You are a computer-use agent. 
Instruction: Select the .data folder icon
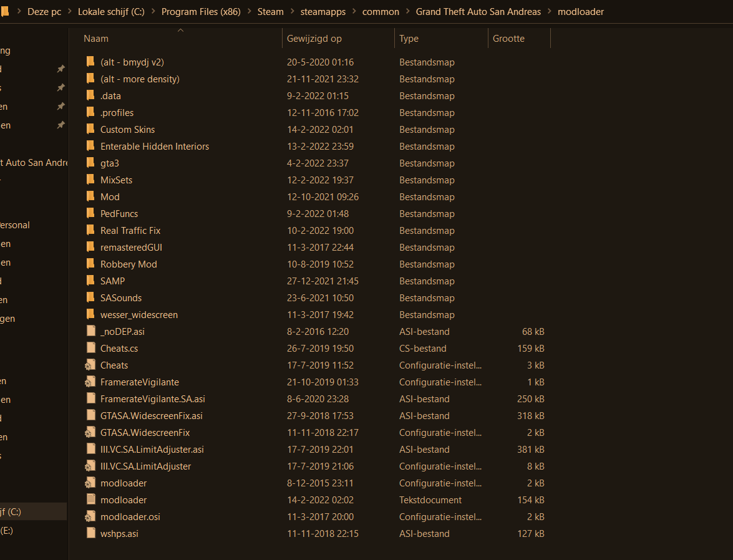(90, 95)
